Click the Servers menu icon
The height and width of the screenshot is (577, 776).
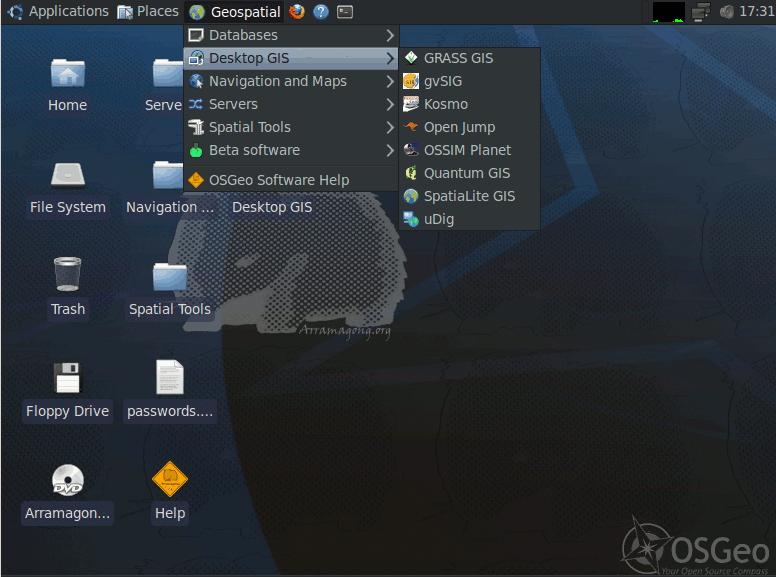point(196,104)
